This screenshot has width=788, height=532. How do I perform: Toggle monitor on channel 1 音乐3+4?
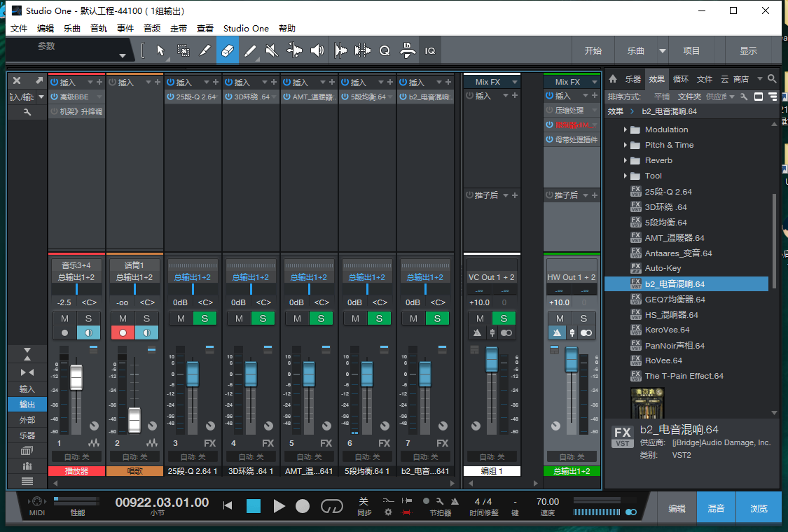click(x=88, y=332)
